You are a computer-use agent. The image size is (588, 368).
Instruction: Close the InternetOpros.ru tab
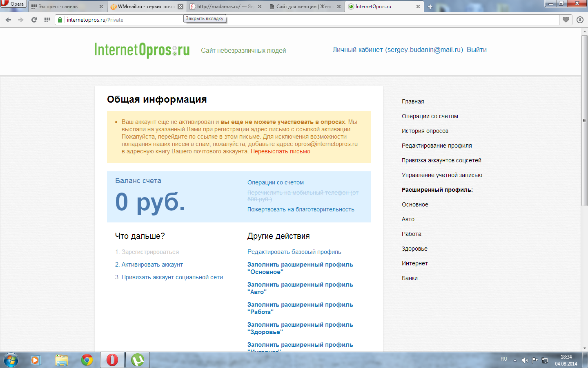(x=418, y=7)
